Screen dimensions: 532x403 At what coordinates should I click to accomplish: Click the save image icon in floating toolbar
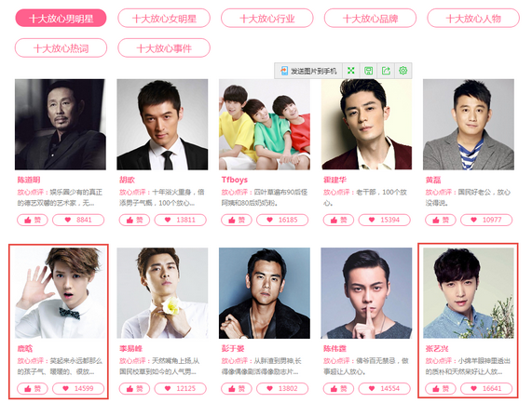368,71
